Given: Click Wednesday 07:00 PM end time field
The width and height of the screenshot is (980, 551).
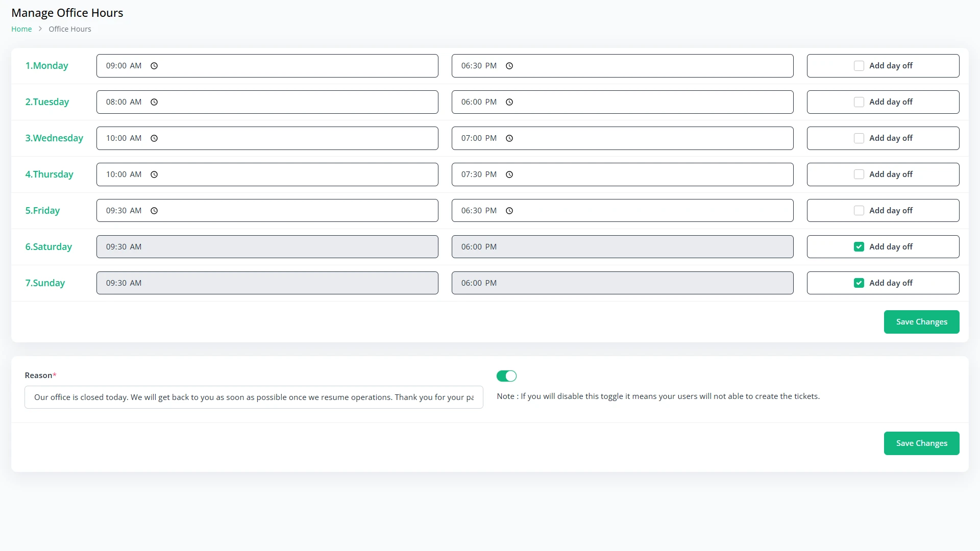Looking at the screenshot, I should [622, 138].
